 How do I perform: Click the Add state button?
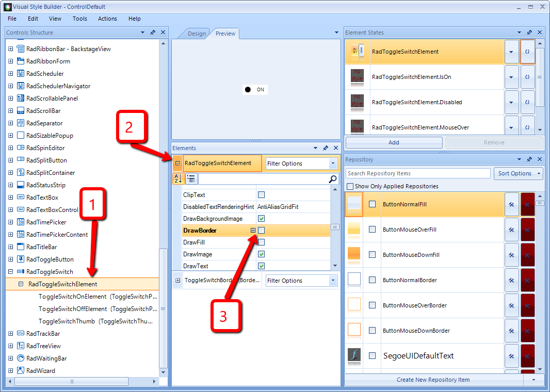[394, 142]
